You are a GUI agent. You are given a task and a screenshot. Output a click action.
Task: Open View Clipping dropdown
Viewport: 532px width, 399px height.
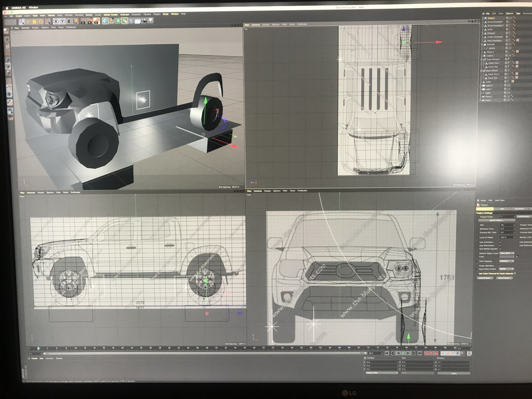[507, 261]
